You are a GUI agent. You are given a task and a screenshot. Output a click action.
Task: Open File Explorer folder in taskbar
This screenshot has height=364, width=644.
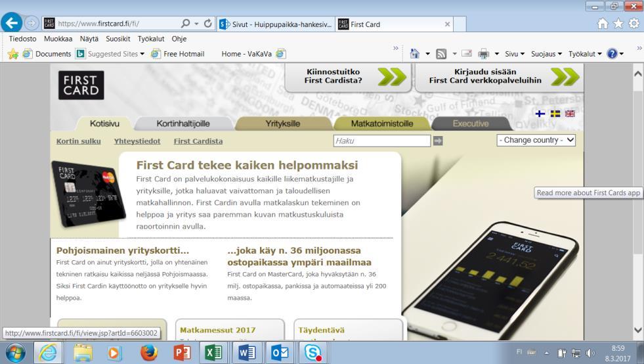[x=83, y=352]
